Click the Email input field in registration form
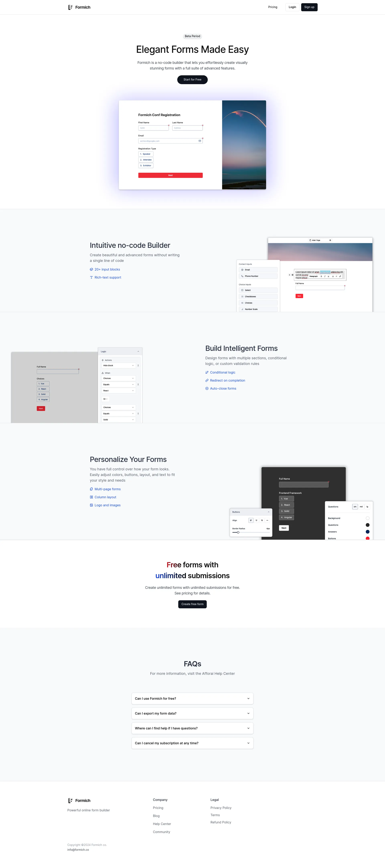 [170, 141]
